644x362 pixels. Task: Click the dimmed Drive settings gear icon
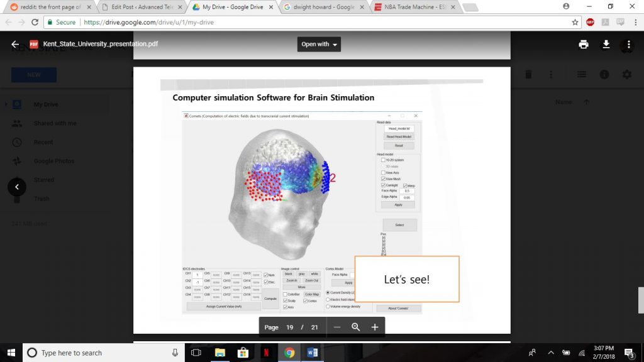pos(627,75)
